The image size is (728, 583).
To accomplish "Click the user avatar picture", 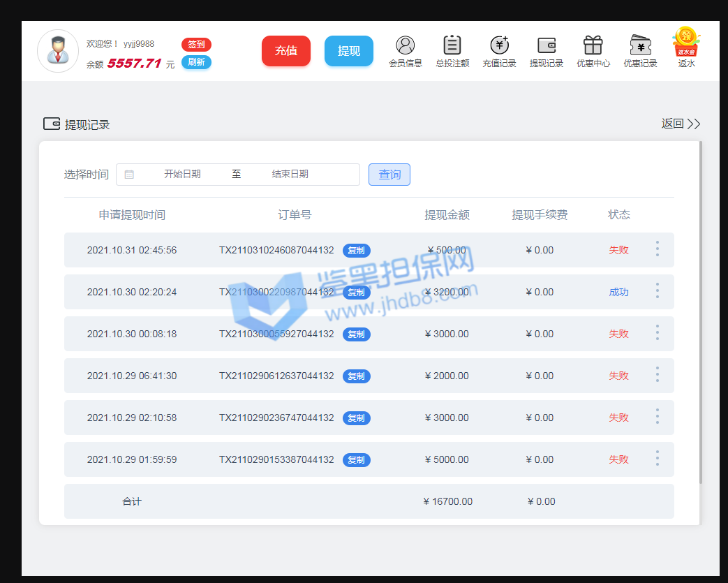I will [x=58, y=51].
